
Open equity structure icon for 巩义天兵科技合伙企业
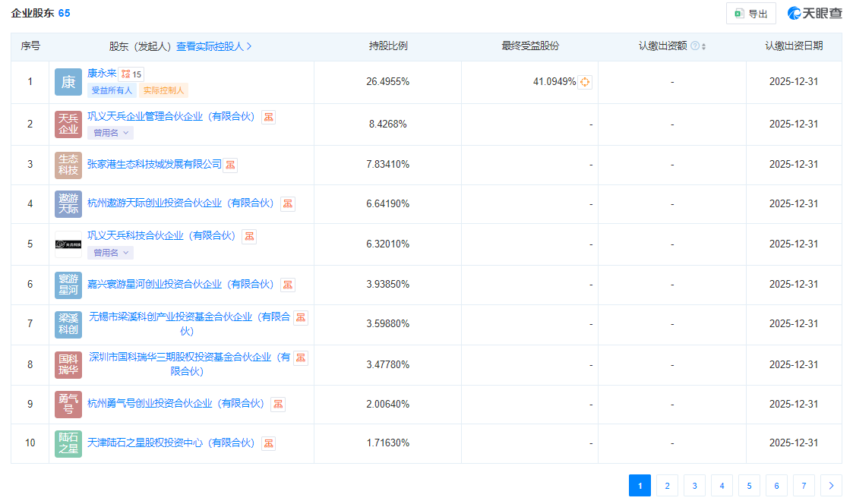[x=249, y=237]
